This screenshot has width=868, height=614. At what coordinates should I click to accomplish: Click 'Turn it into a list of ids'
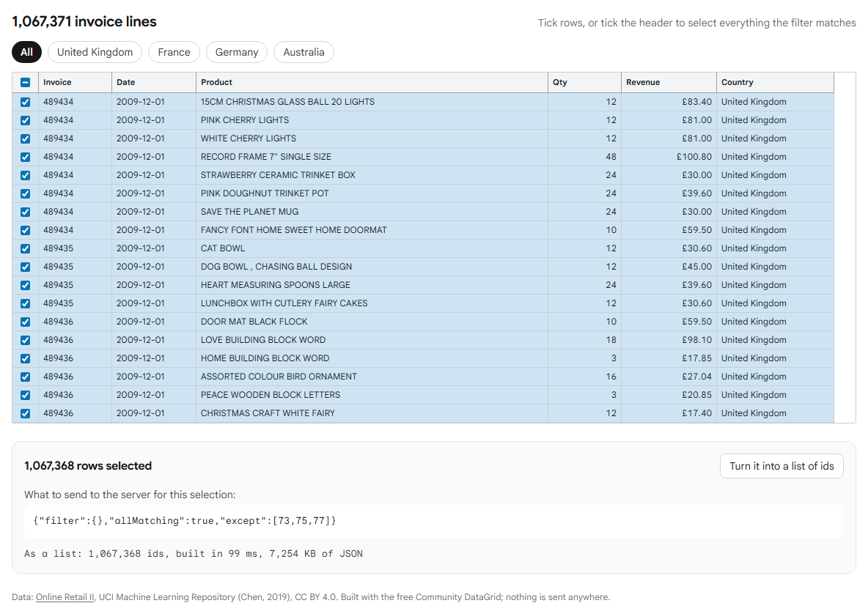(x=781, y=466)
